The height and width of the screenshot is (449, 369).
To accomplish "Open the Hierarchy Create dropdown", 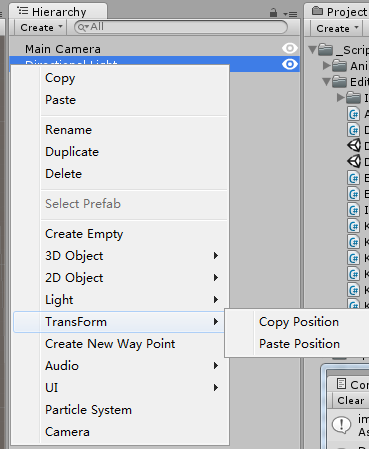I will pos(41,28).
